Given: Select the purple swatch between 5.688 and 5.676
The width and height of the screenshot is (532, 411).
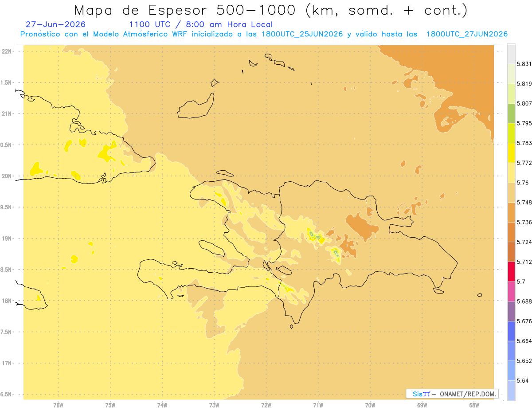Looking at the screenshot, I should coord(511,311).
